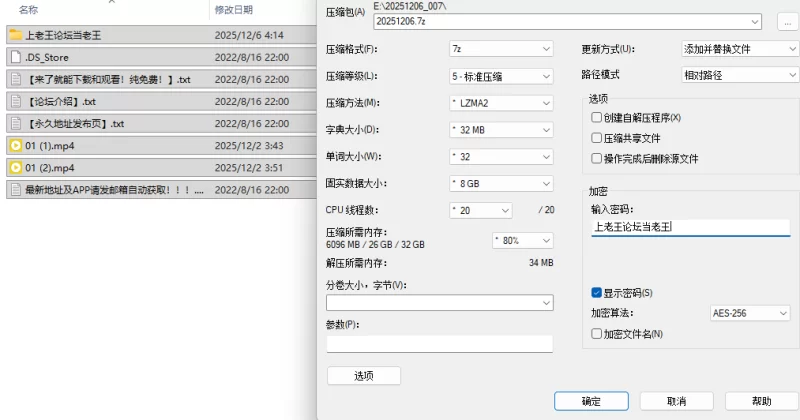Select the .DS_Store file name
This screenshot has height=420, width=800.
(47, 57)
